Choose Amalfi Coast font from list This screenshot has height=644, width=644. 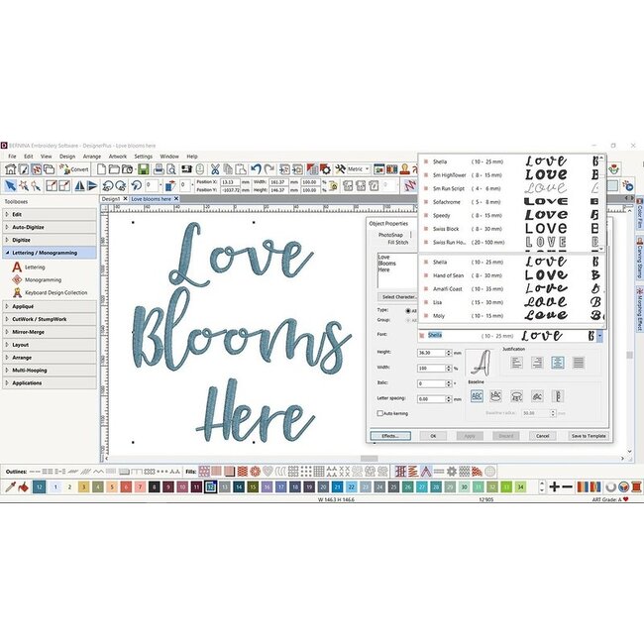[x=452, y=288]
